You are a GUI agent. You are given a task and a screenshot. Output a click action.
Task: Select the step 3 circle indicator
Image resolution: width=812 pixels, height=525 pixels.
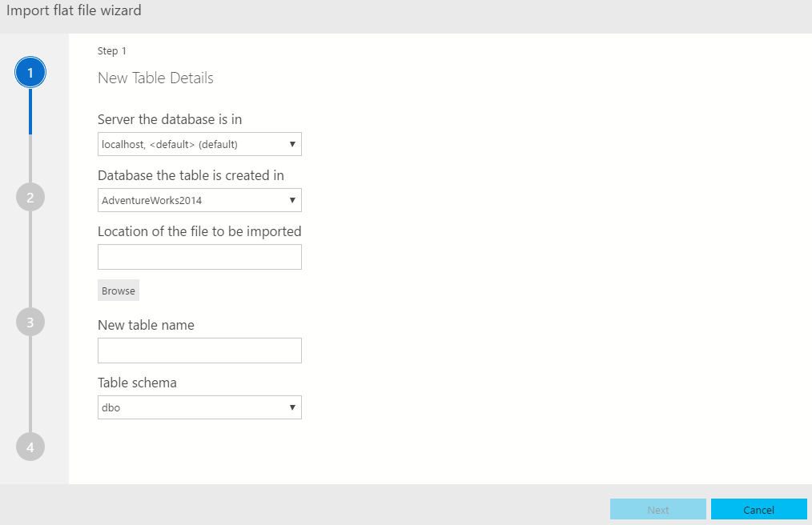pos(30,322)
